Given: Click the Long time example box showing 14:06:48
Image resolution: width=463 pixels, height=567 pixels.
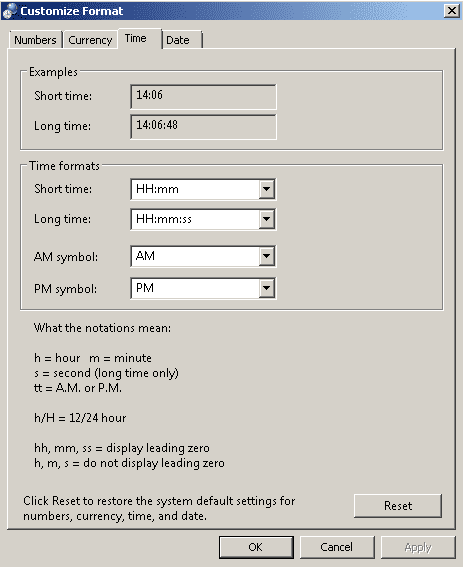Looking at the screenshot, I should click(203, 127).
